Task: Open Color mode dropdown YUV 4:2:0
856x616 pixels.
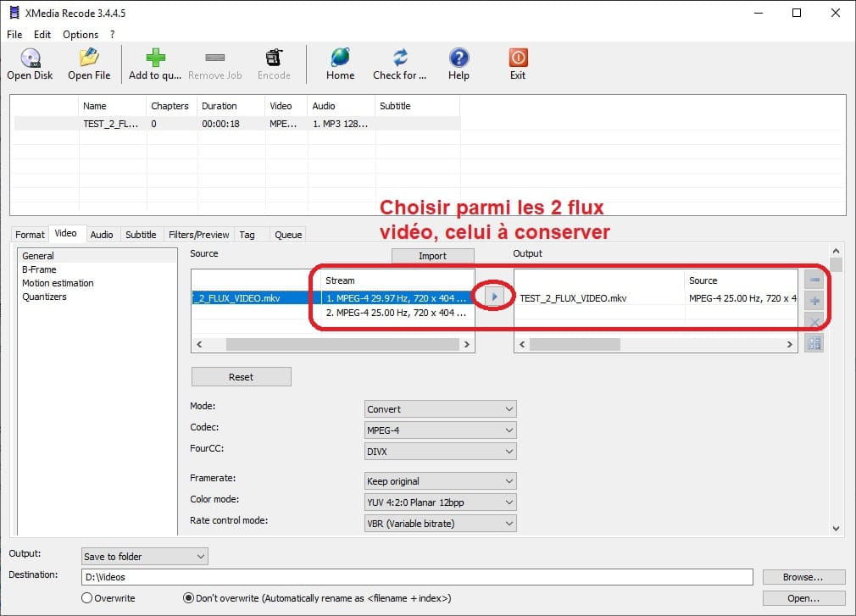Action: click(x=440, y=502)
